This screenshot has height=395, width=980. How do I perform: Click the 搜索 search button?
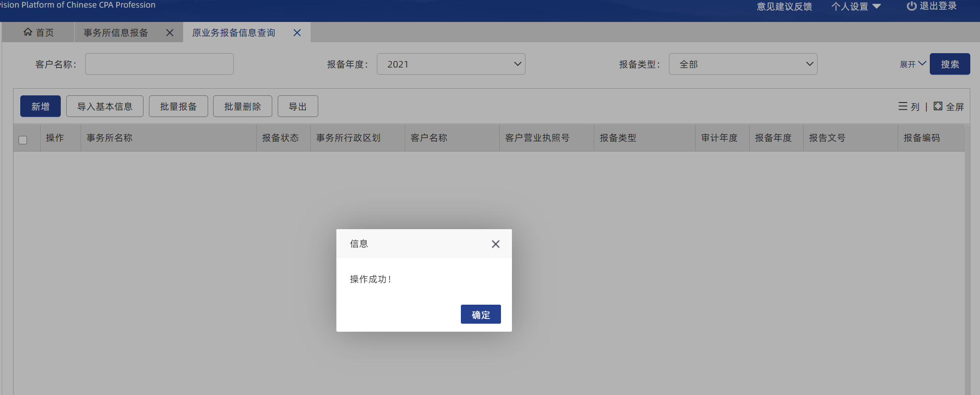[950, 64]
